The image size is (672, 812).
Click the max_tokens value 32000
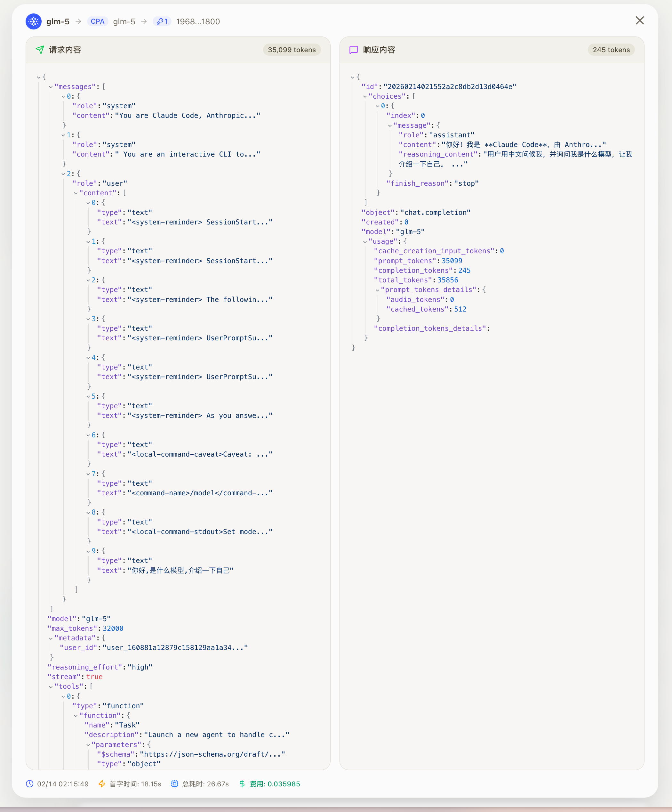pyautogui.click(x=113, y=628)
